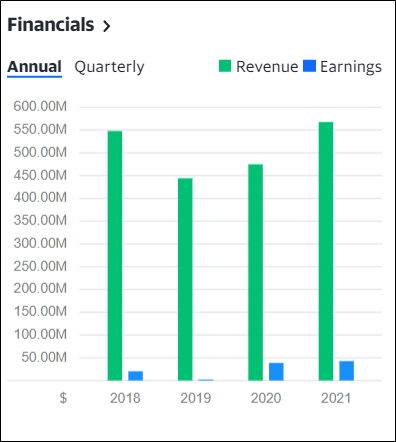
Task: Click the chevron arrow beside Financials
Action: tap(106, 26)
